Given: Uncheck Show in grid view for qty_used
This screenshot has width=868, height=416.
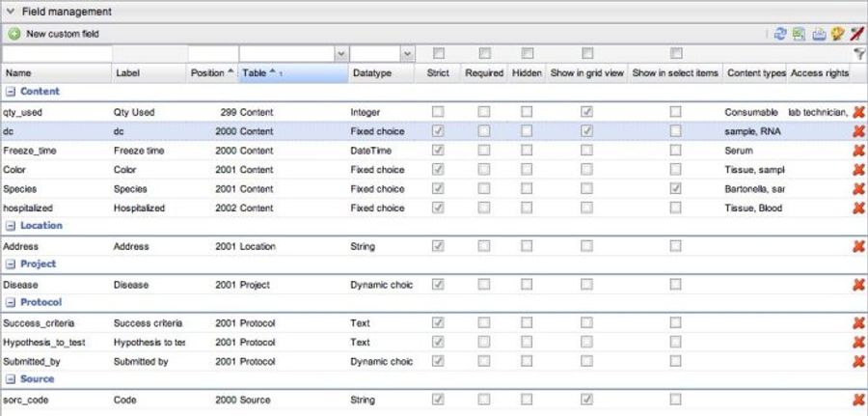Looking at the screenshot, I should [586, 112].
